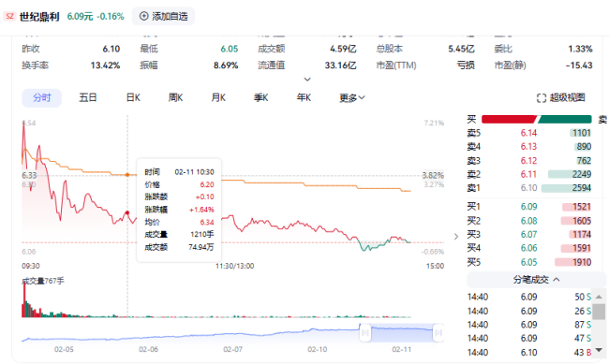Click the 买5 price 6.05 row
The height and width of the screenshot is (364, 609).
click(x=529, y=262)
